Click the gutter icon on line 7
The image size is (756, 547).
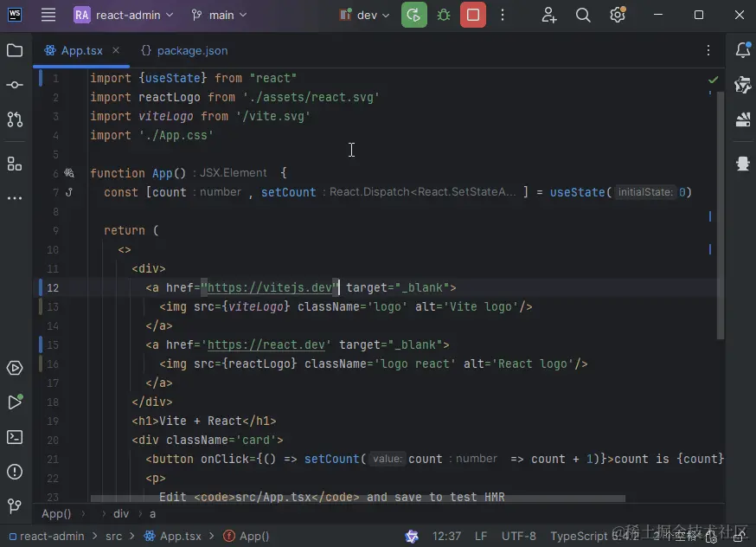[x=69, y=192]
